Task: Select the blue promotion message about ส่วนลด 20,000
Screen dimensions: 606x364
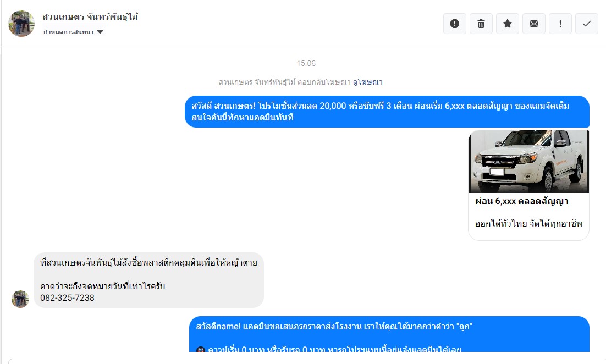Action: pyautogui.click(x=387, y=112)
